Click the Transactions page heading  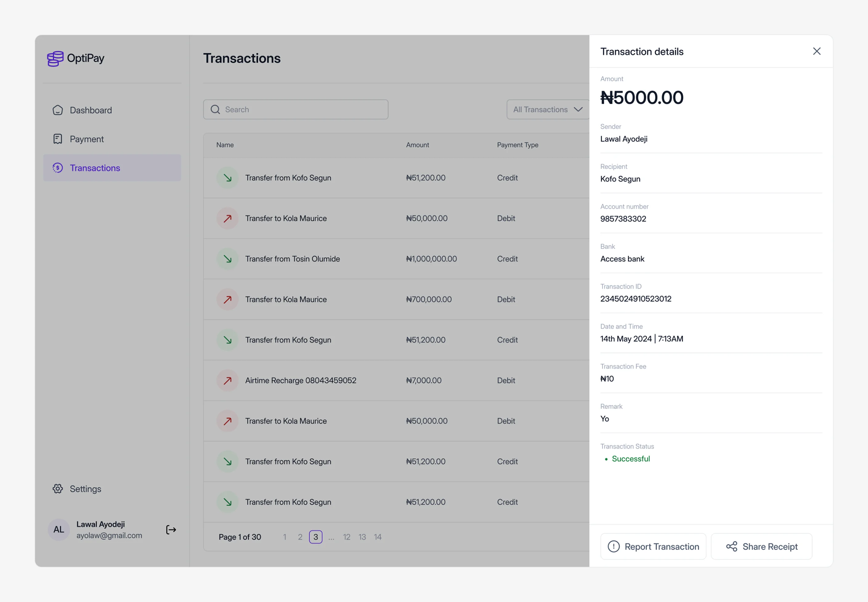(x=242, y=59)
